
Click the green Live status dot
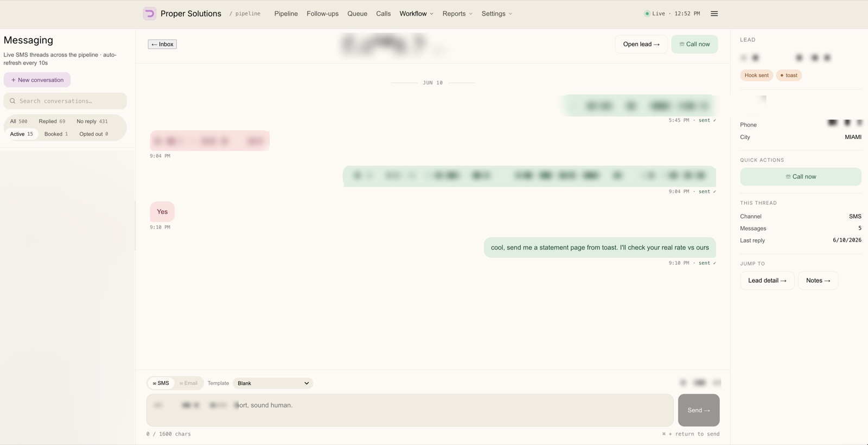click(x=647, y=14)
